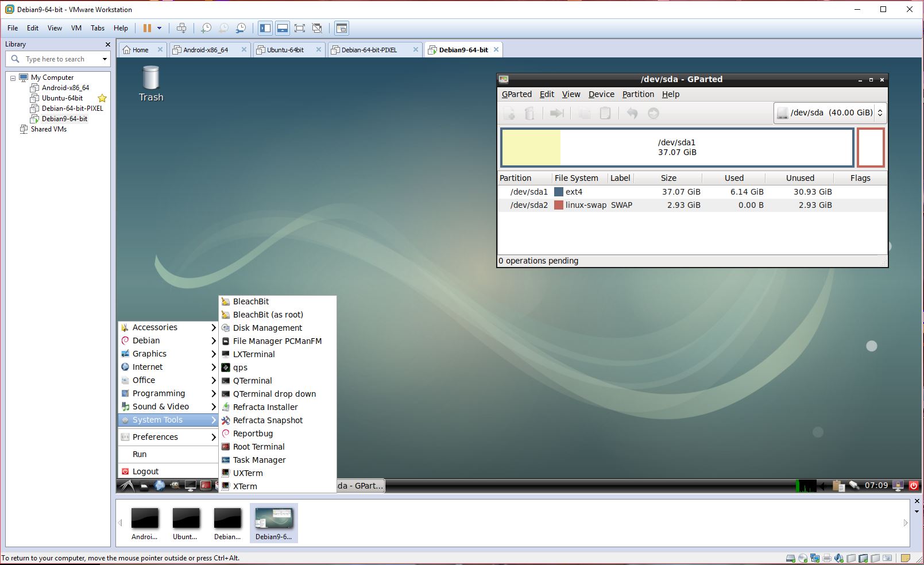Viewport: 924px width, 565px height.
Task: Launch Refracta Snapshot from System Tools
Action: [277, 420]
